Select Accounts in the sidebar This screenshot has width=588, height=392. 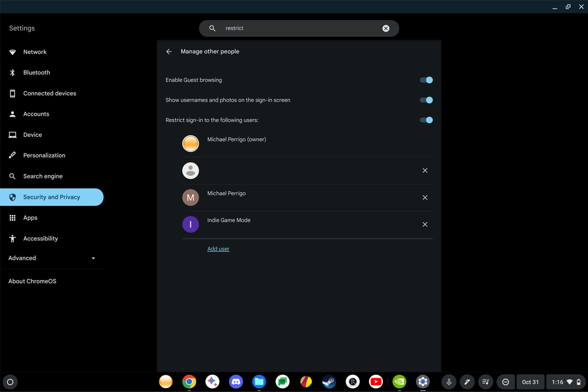pyautogui.click(x=52, y=114)
